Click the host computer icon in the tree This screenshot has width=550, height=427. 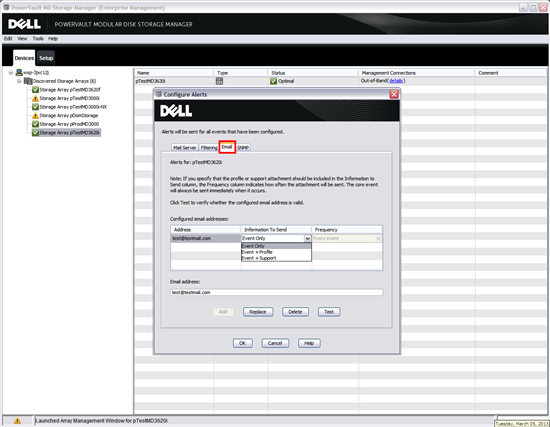point(19,72)
